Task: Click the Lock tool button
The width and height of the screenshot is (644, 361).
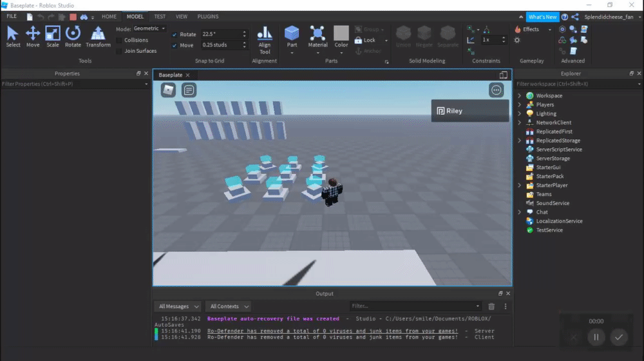Action: pos(365,40)
